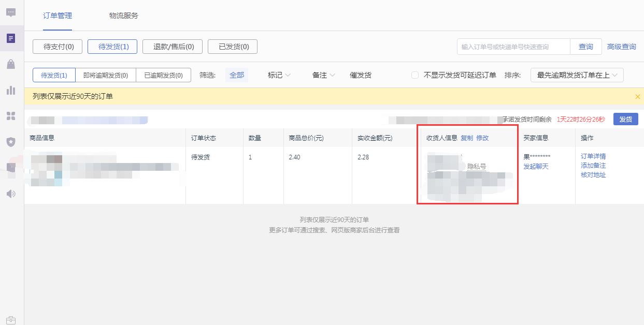Click the speaker announcement icon

tap(11, 194)
